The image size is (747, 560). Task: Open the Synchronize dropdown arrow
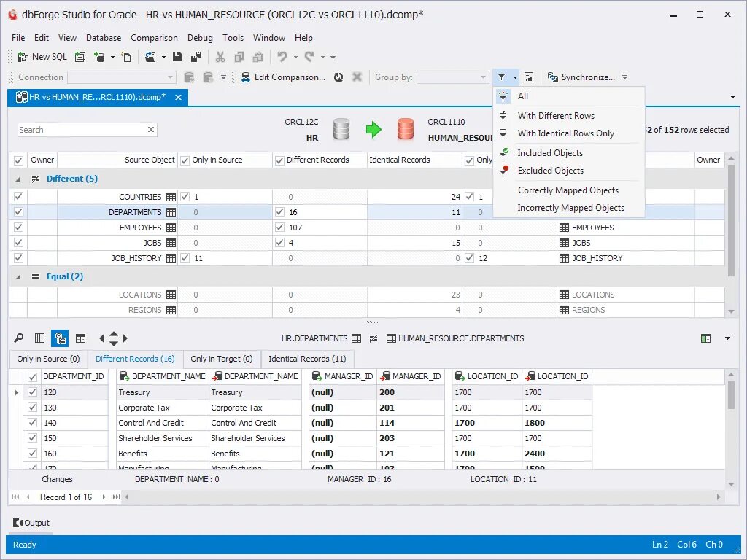click(624, 77)
